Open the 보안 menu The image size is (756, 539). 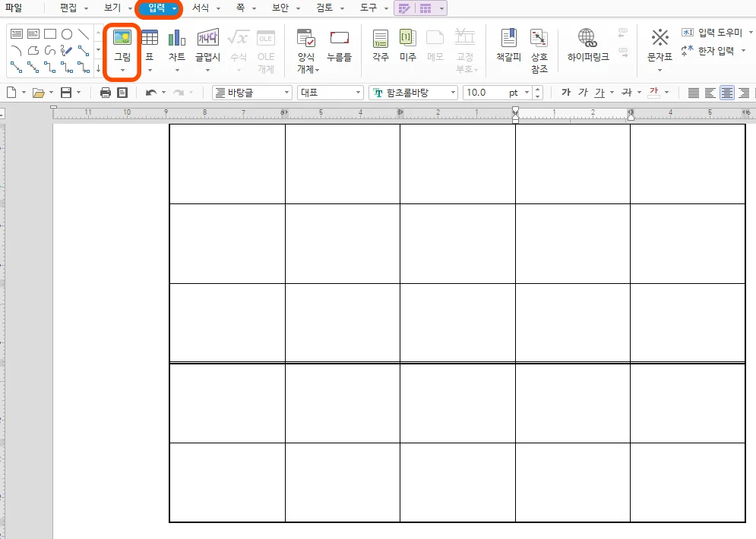280,8
